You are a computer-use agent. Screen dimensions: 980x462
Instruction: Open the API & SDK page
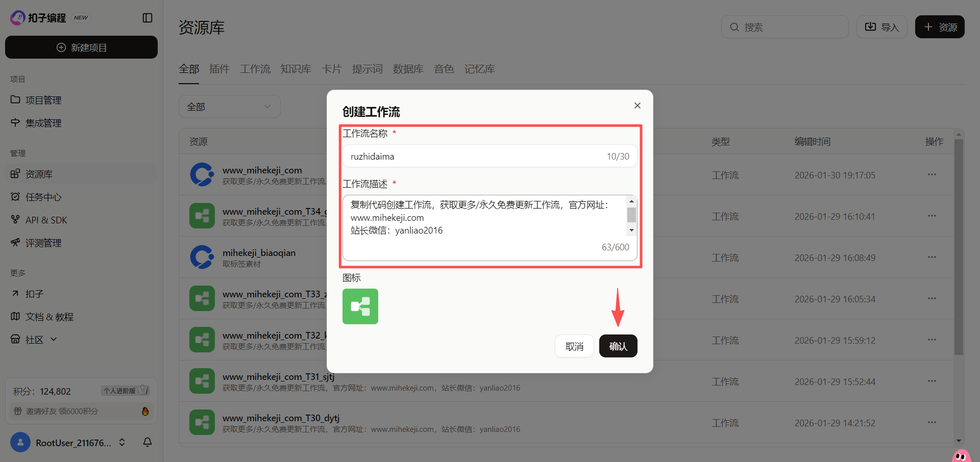click(x=45, y=220)
